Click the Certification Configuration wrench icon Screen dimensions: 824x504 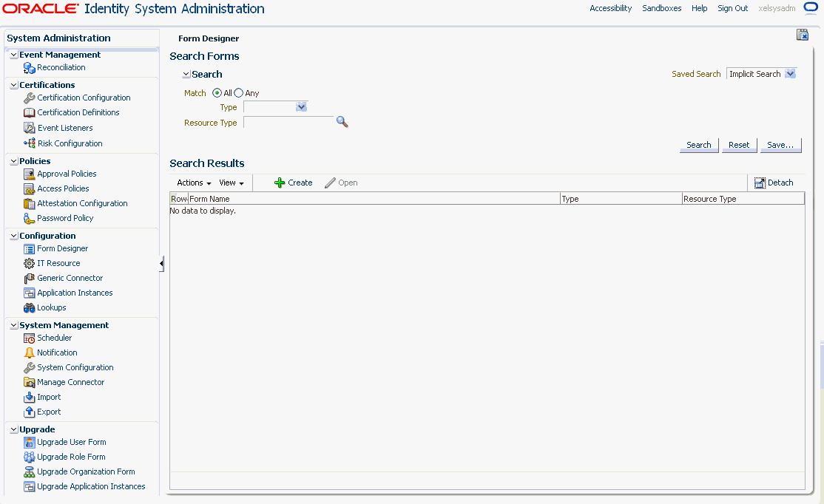(x=30, y=98)
